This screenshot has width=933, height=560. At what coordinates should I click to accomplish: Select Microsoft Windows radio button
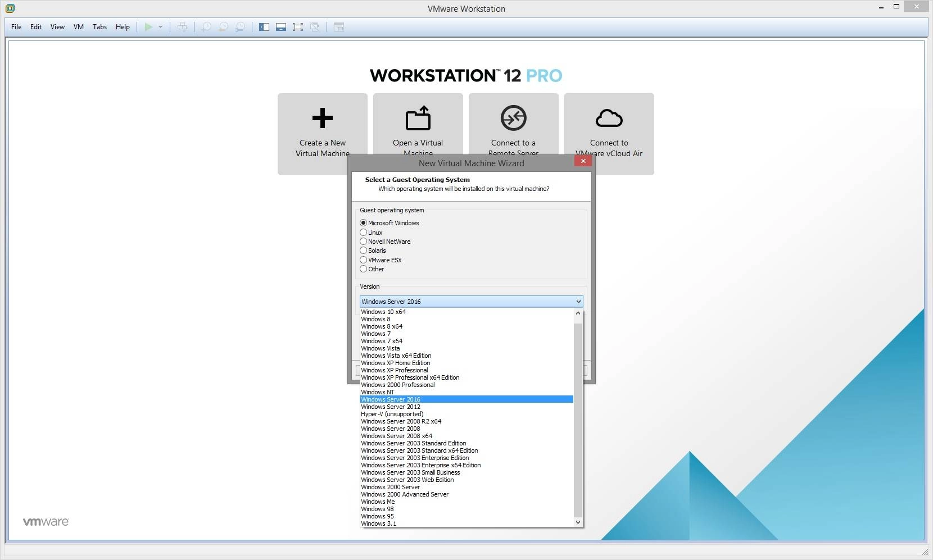click(363, 223)
